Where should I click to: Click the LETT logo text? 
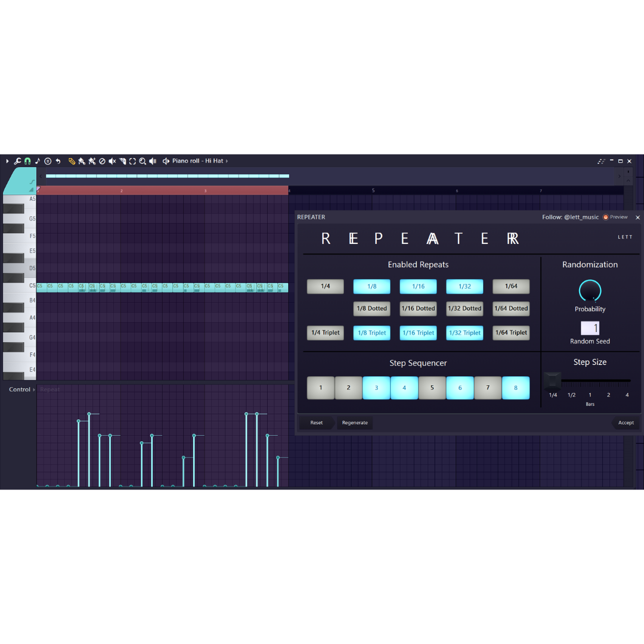[625, 237]
